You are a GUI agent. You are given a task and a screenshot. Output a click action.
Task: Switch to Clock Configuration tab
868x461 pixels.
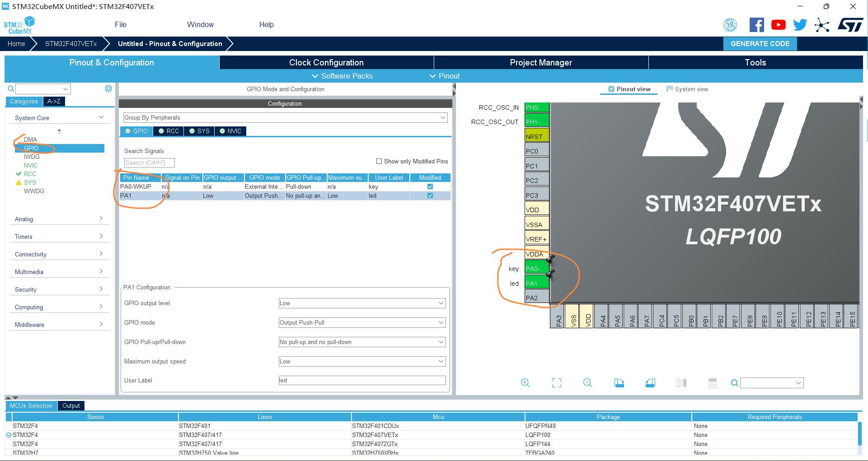(x=326, y=62)
